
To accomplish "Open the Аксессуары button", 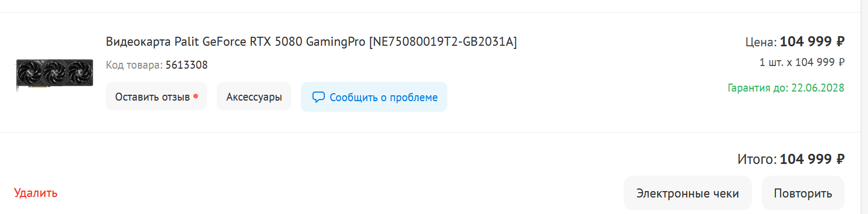I will [x=254, y=97].
